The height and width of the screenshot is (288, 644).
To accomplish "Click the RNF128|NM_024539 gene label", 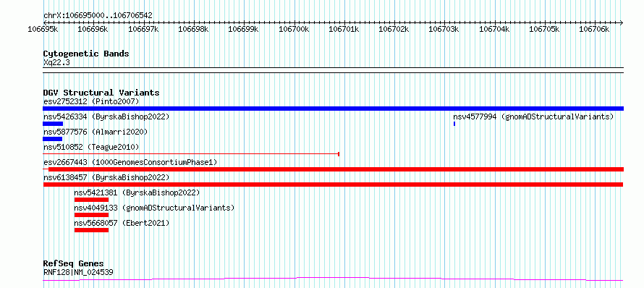I will click(x=78, y=272).
